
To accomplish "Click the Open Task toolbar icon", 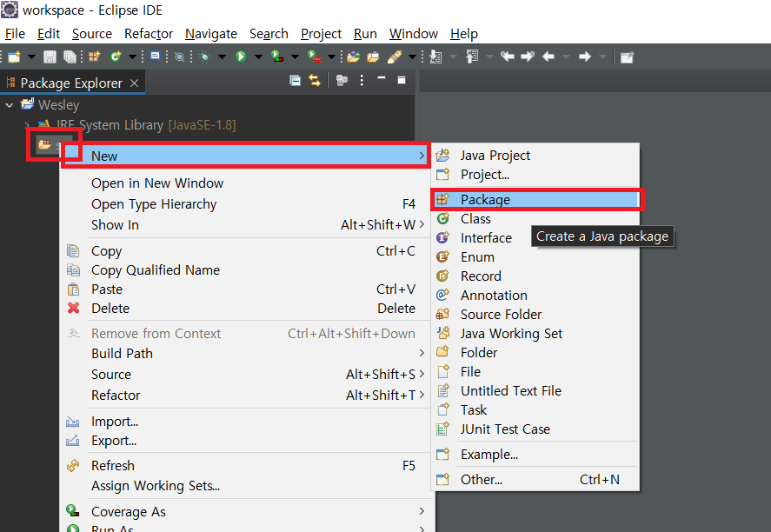I will [x=373, y=57].
